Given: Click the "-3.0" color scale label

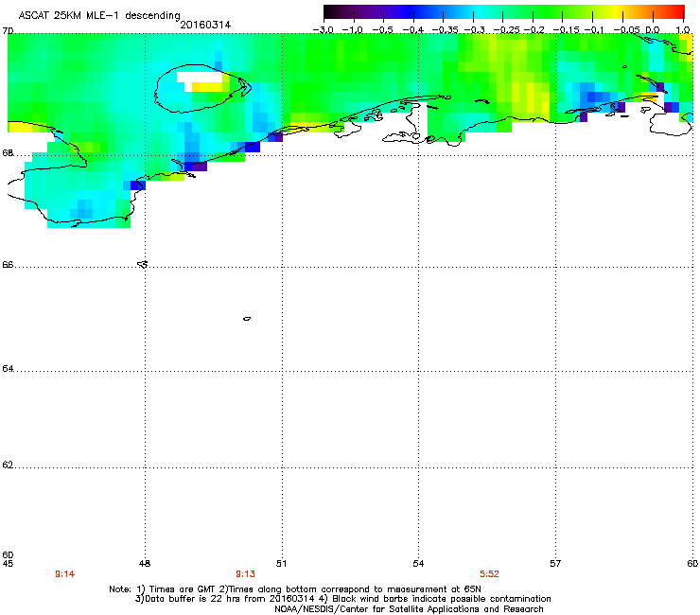Looking at the screenshot, I should 323,30.
